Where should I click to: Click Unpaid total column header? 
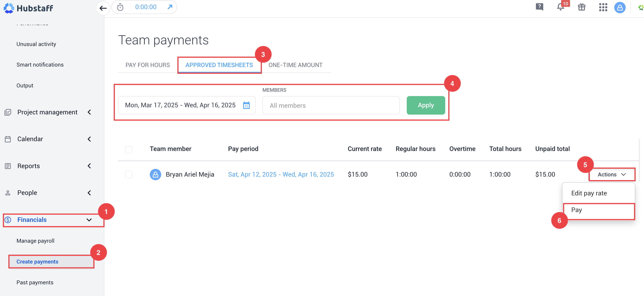[x=552, y=149]
